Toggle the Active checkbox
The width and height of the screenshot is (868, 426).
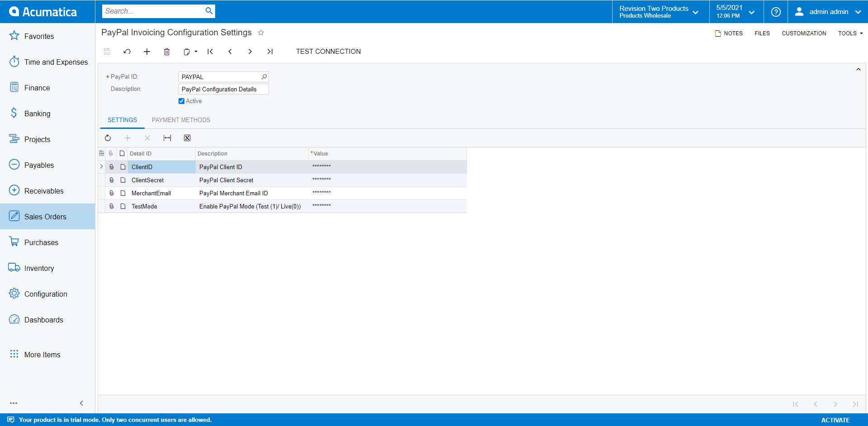[x=181, y=101]
